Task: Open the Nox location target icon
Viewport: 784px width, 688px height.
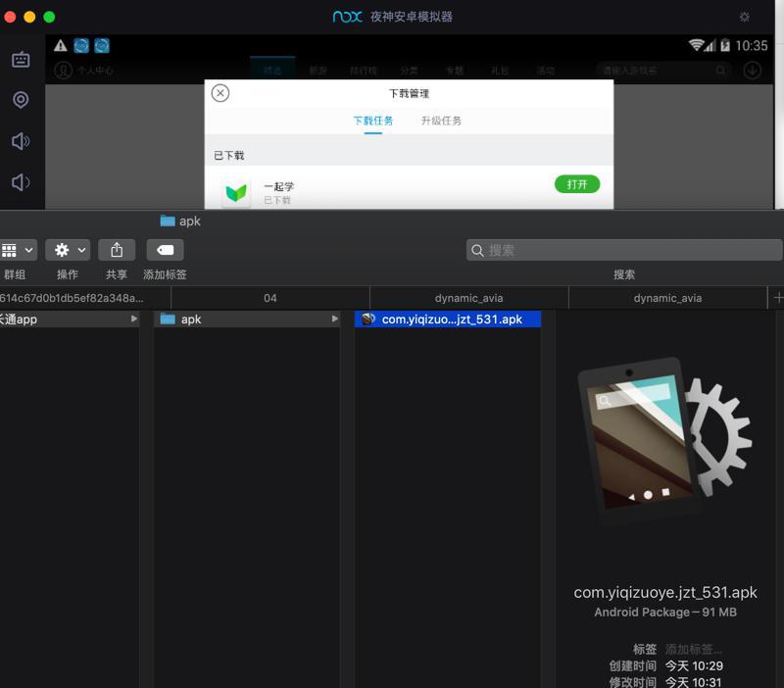Action: point(21,100)
